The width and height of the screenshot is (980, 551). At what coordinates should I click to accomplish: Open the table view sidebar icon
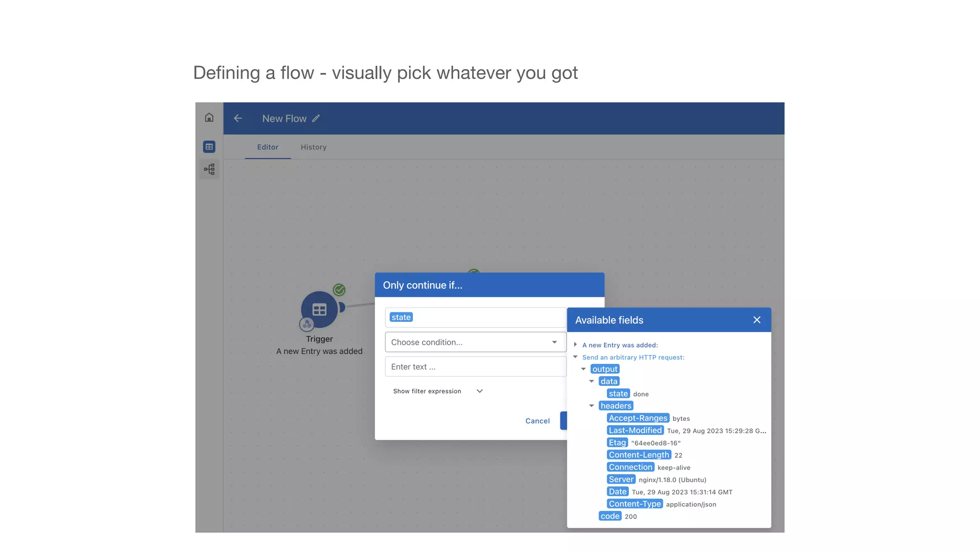pyautogui.click(x=209, y=147)
